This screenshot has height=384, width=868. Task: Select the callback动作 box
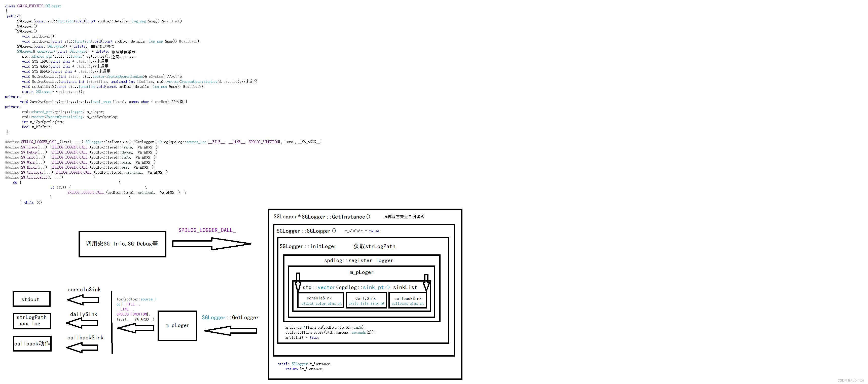click(x=32, y=343)
